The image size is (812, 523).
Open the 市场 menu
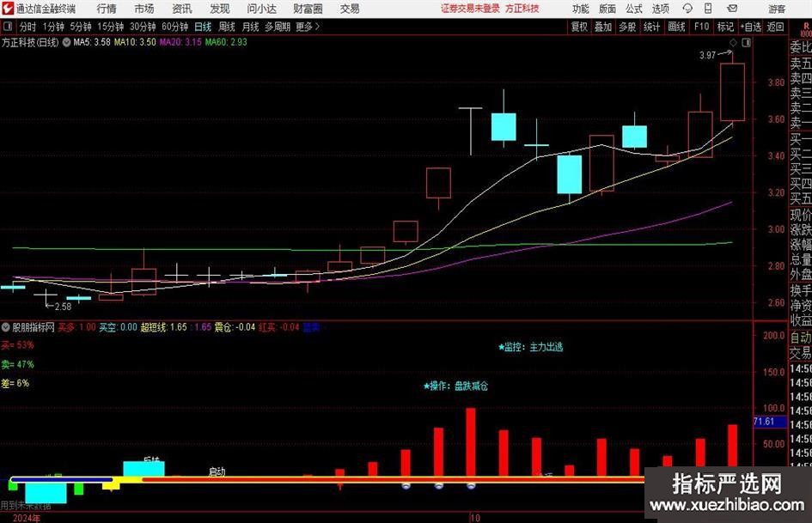click(x=144, y=9)
